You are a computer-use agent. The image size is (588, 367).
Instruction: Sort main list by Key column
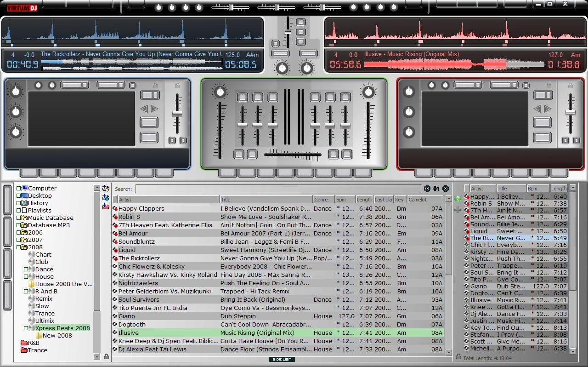tap(401, 200)
